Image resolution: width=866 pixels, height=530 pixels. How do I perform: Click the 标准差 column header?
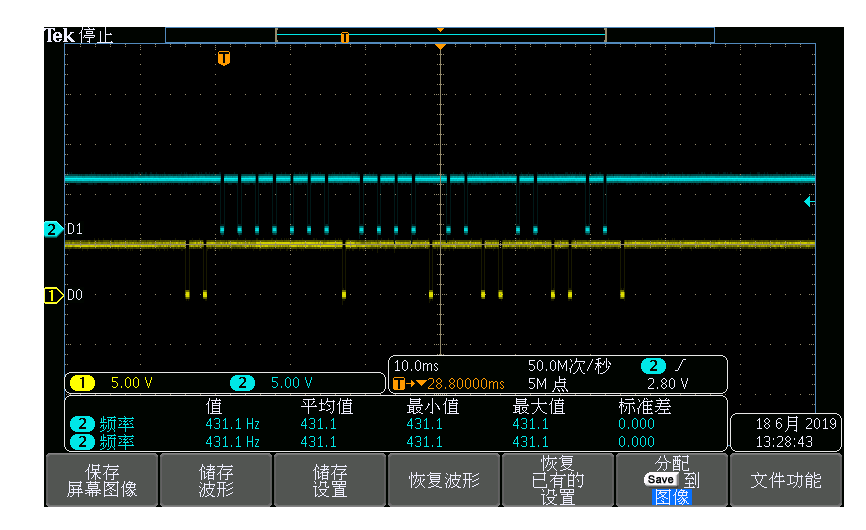[x=645, y=407]
